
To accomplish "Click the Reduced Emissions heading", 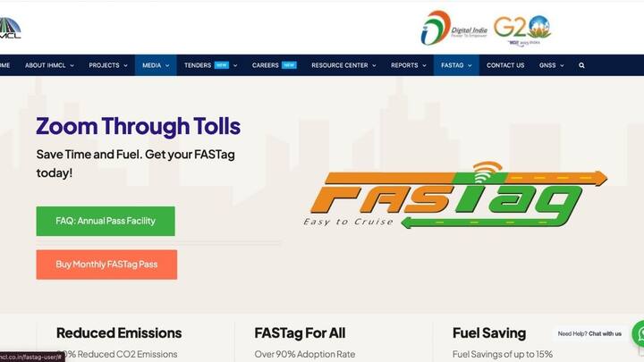I will click(x=119, y=333).
